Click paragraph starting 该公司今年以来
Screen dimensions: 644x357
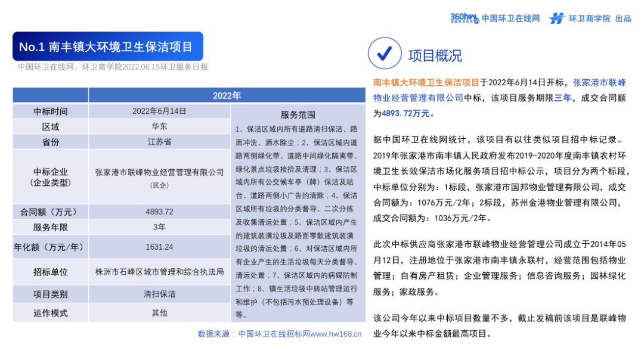point(500,326)
